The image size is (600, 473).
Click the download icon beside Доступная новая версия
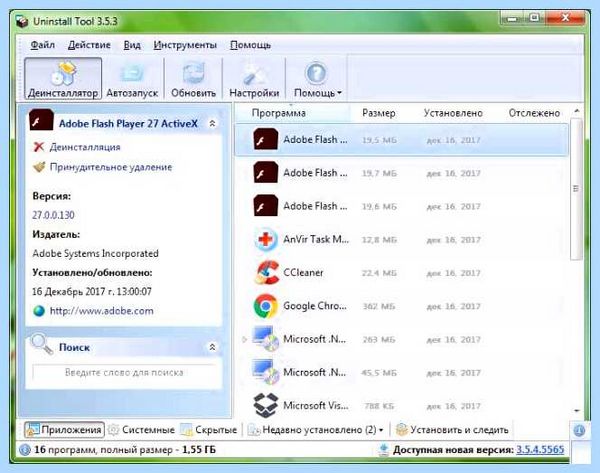383,450
